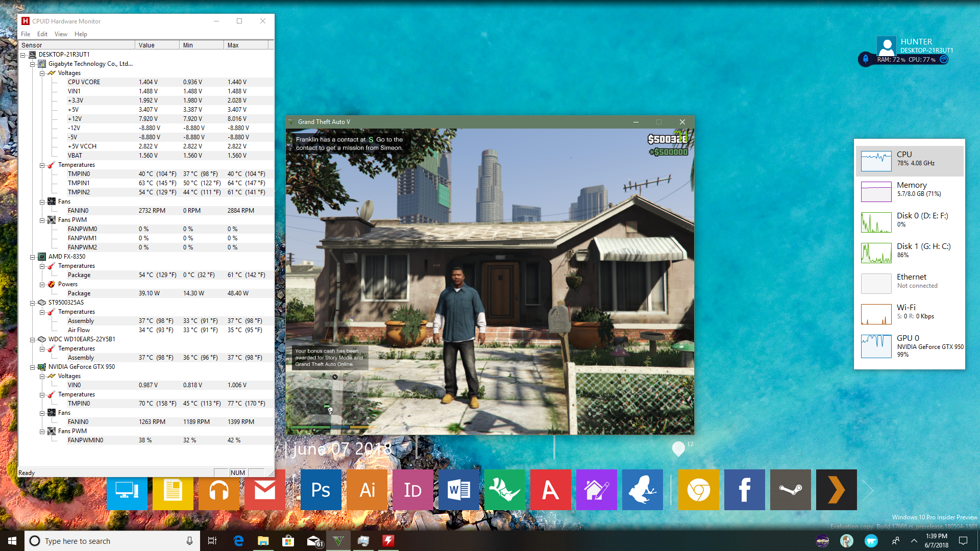Image resolution: width=980 pixels, height=551 pixels.
Task: Open Chrome launcher tile
Action: pos(699,490)
